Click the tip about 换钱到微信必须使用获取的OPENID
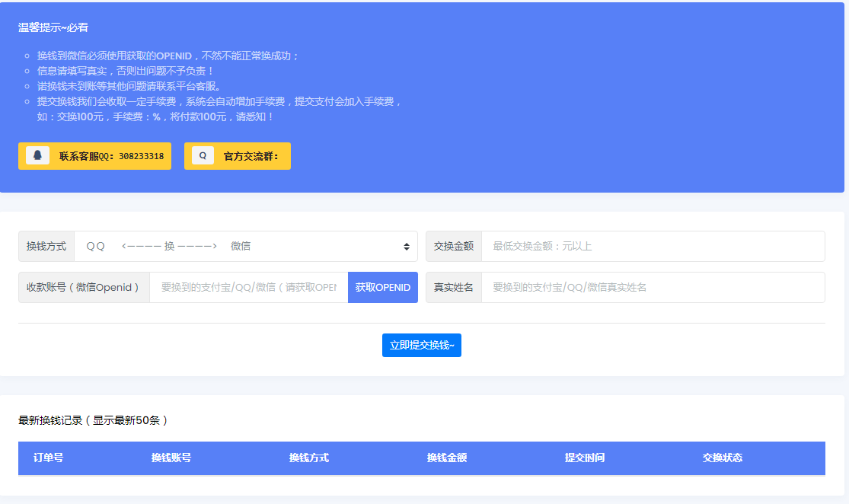 click(x=168, y=56)
